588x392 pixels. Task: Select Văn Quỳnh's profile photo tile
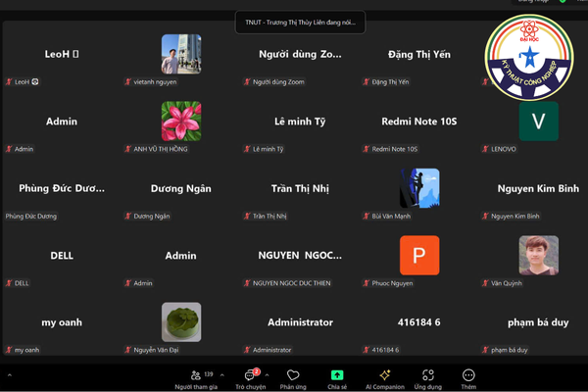click(x=538, y=256)
